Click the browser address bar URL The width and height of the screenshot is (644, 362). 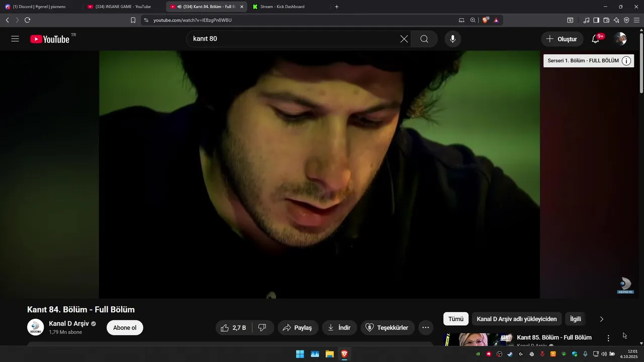193,20
